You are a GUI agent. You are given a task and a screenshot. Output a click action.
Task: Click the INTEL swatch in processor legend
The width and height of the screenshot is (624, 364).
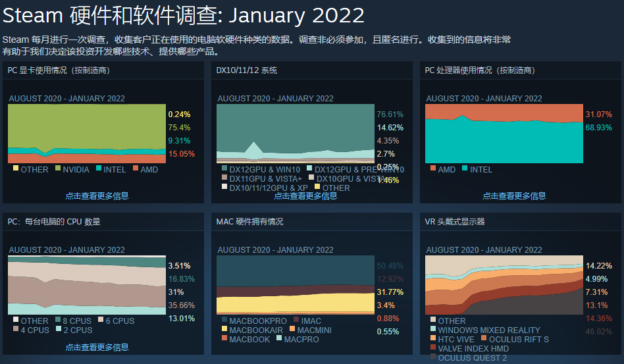(x=465, y=168)
